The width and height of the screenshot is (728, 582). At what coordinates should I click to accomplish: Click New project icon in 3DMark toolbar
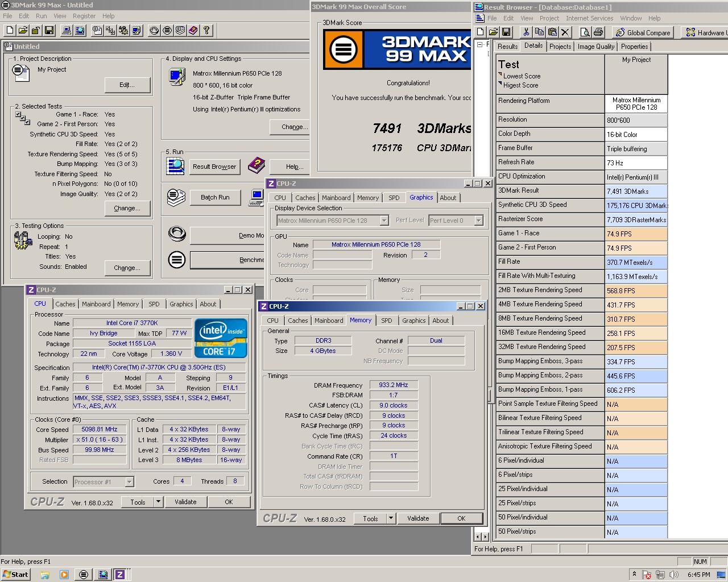[10, 30]
